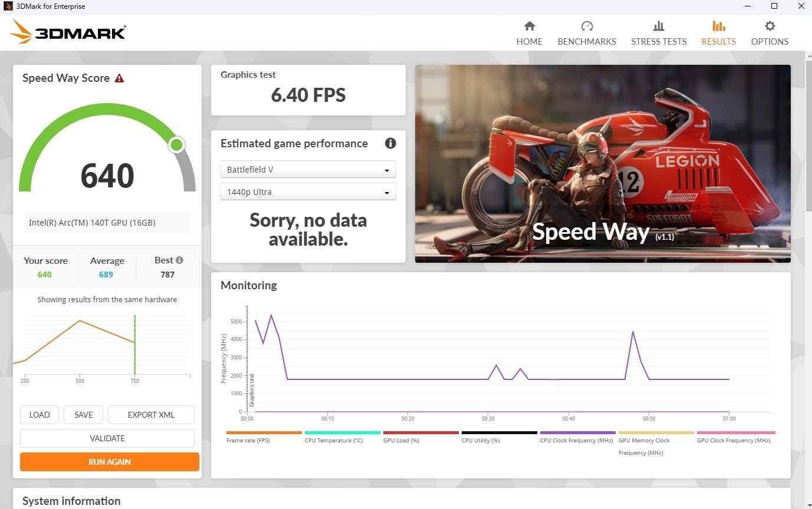This screenshot has width=812, height=509.
Task: Click the Benchmarks gauge icon
Action: (587, 26)
